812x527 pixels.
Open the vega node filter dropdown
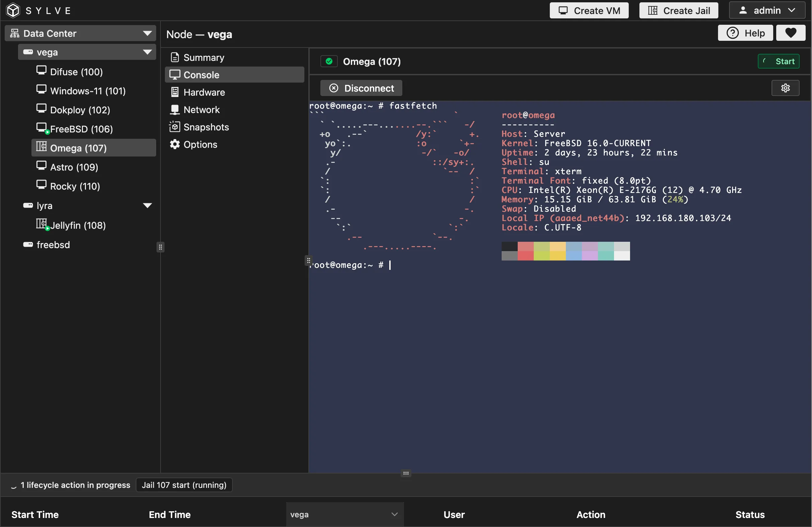tap(344, 514)
